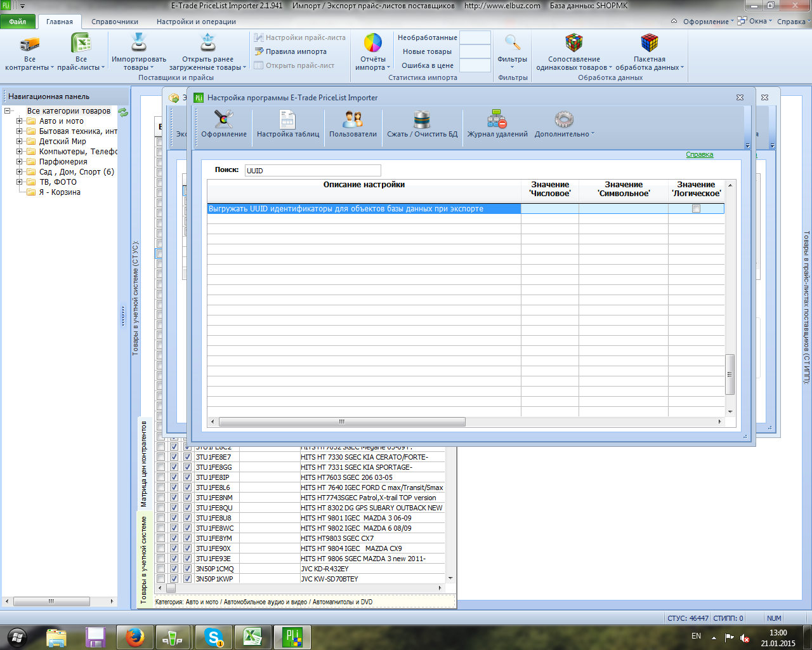Viewport: 812px width, 650px height.
Task: Select Бытовая техника in the category tree
Action: tap(78, 131)
